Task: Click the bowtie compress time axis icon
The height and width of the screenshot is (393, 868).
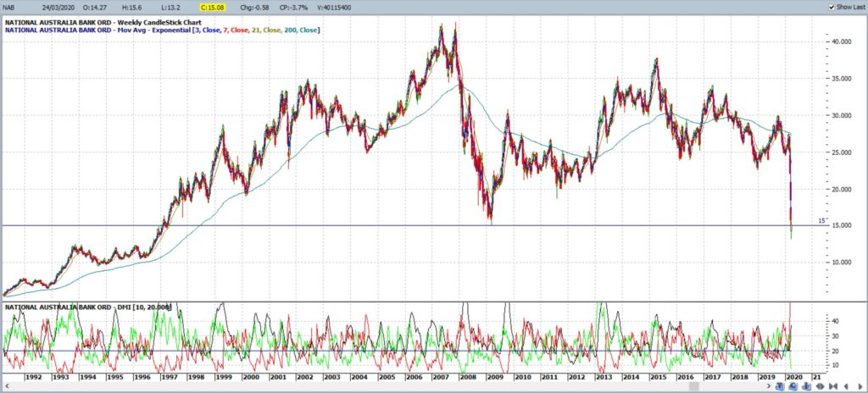Action: (x=833, y=386)
